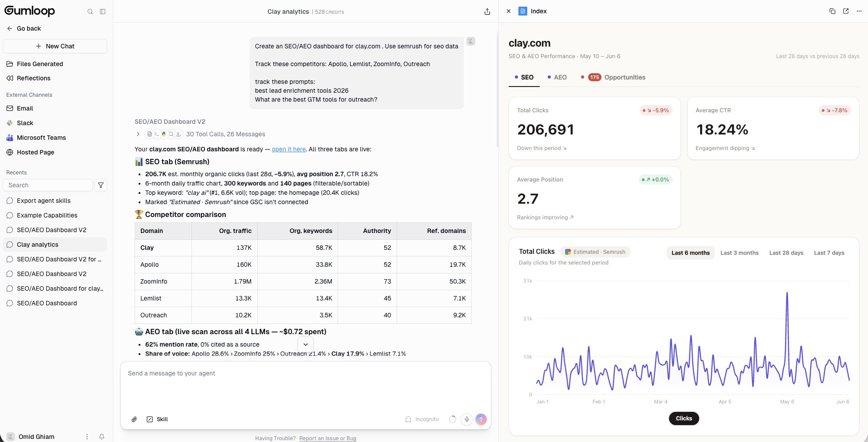Collapse the left sidebar panel icon

coord(103,12)
